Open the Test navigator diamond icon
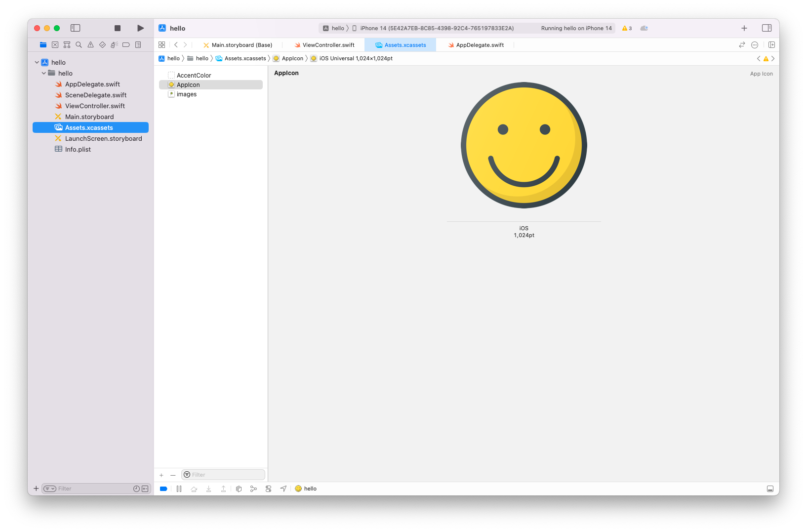The image size is (807, 532). point(102,45)
